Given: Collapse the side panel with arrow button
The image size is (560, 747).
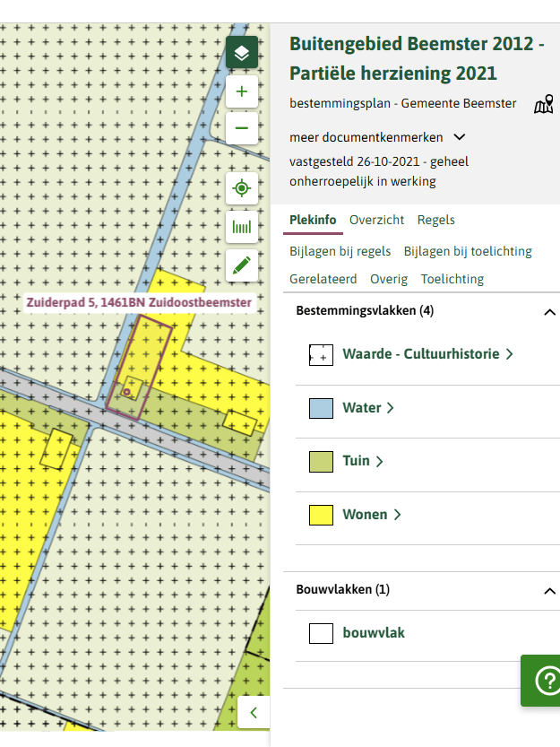Looking at the screenshot, I should (254, 713).
